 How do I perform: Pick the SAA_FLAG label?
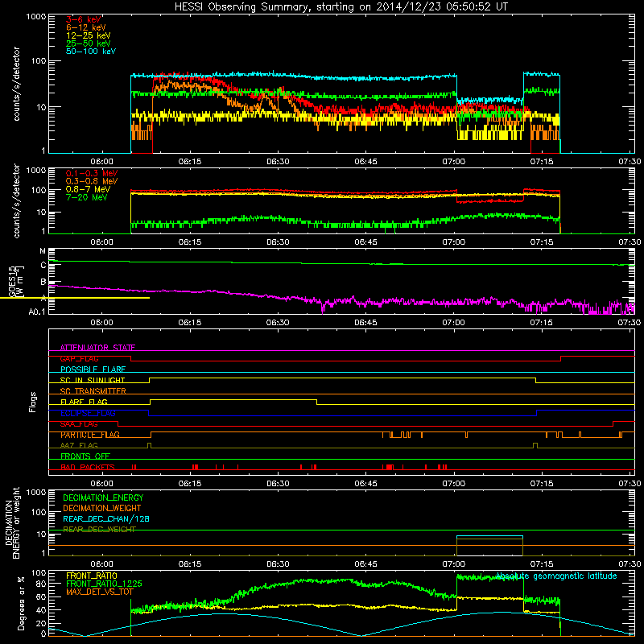click(79, 424)
